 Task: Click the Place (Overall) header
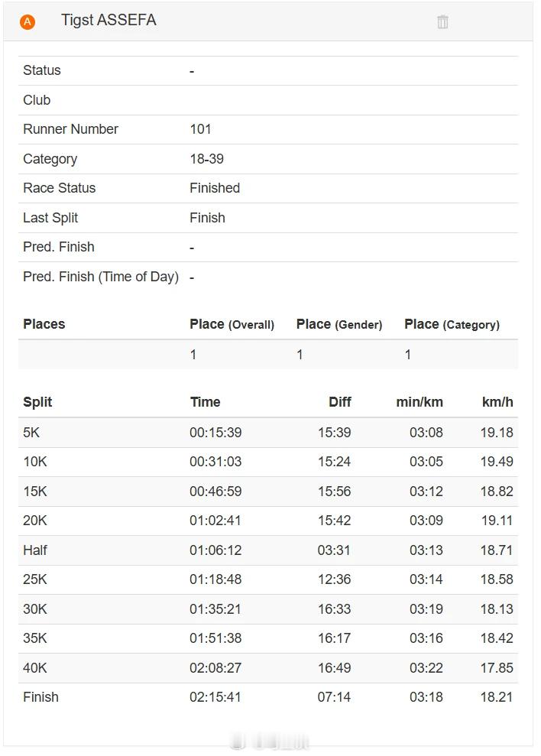click(232, 324)
